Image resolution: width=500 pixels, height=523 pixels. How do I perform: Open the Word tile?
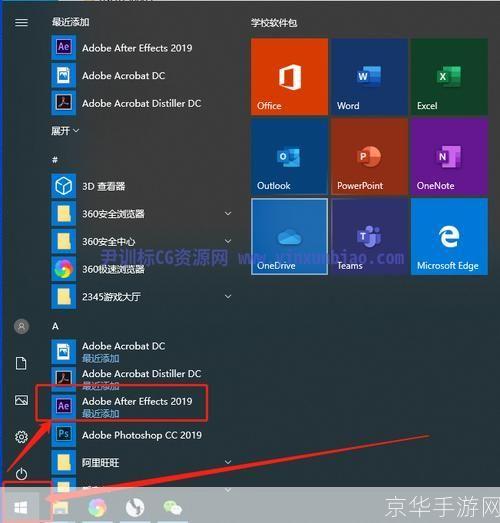pyautogui.click(x=369, y=76)
